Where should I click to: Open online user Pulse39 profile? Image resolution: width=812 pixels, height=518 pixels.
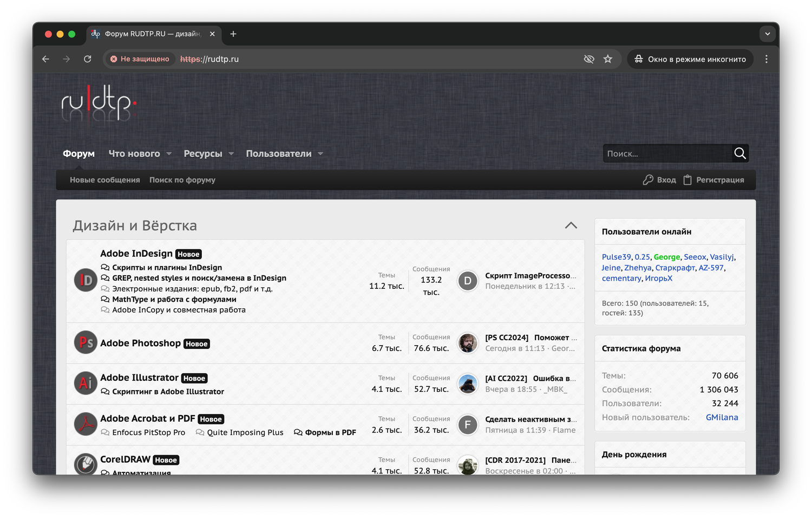(x=617, y=257)
